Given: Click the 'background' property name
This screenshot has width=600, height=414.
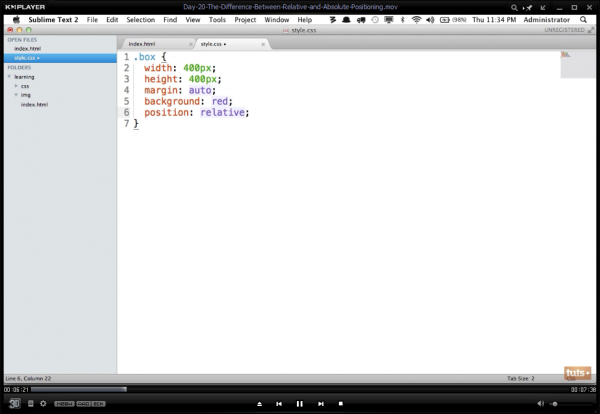Looking at the screenshot, I should (x=172, y=101).
